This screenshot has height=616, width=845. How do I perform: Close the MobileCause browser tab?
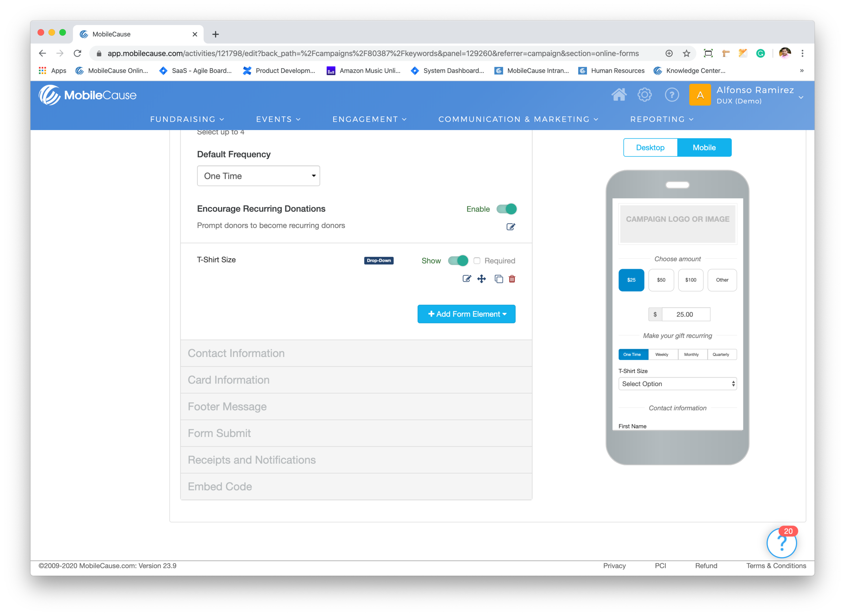point(195,34)
